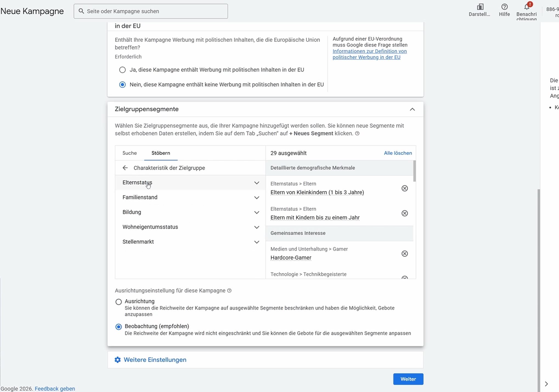Switch to the Stöbern tab
Screen dimensions: 559x392
point(160,153)
